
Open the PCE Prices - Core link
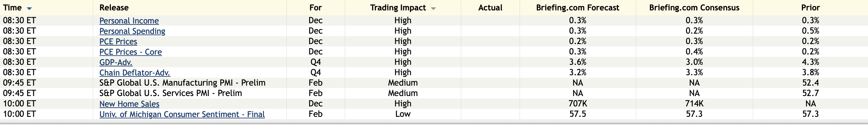click(x=130, y=52)
